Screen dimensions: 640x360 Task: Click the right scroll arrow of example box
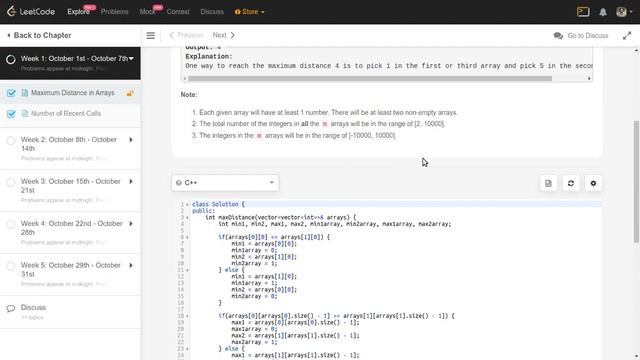(x=589, y=78)
